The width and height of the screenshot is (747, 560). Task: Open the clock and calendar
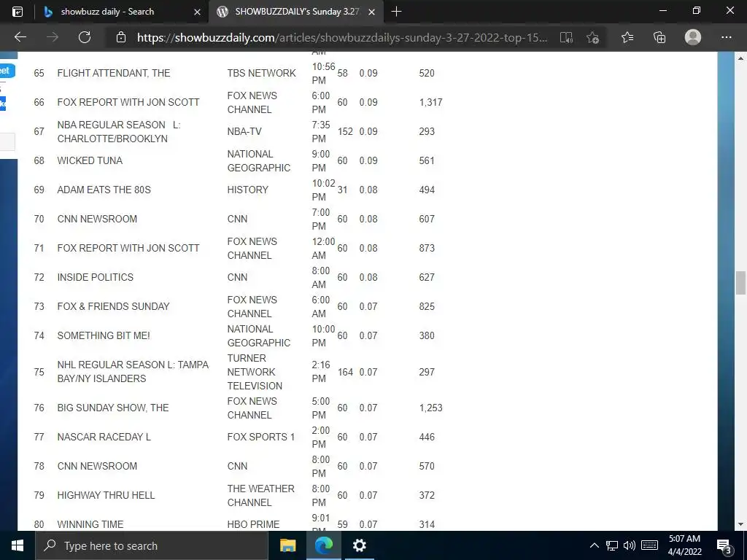pyautogui.click(x=684, y=545)
